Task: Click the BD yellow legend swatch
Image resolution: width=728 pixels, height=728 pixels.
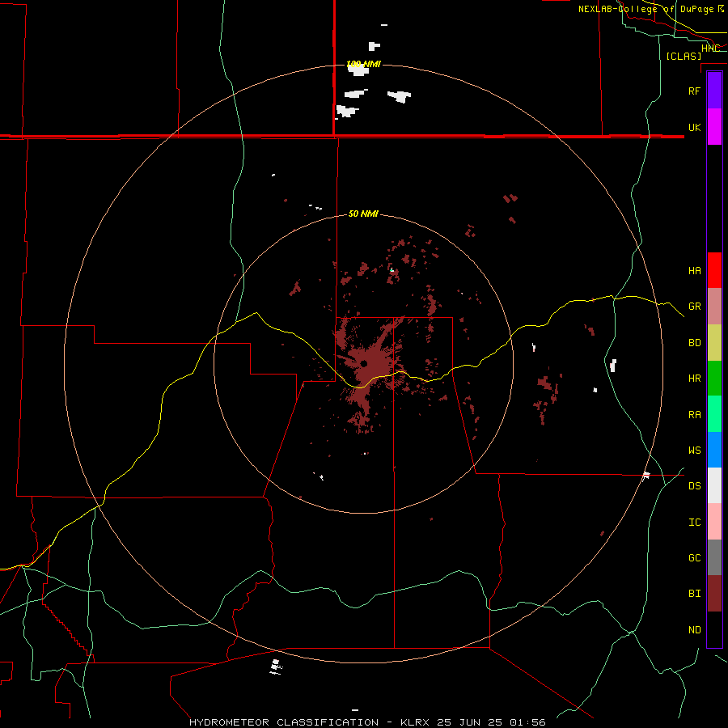Action: coord(714,343)
